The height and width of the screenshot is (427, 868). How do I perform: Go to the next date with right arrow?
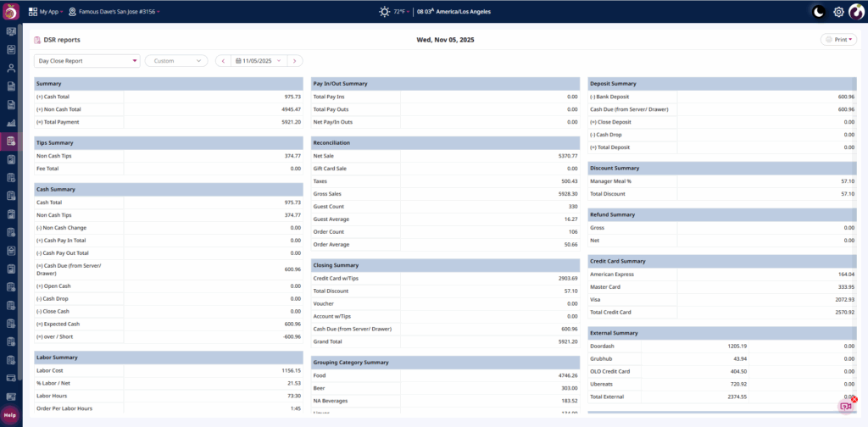pyautogui.click(x=294, y=61)
